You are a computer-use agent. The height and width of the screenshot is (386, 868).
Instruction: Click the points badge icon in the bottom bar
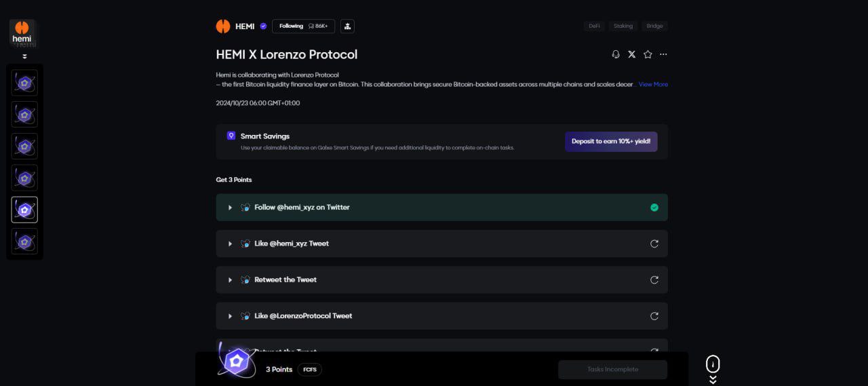tap(237, 362)
